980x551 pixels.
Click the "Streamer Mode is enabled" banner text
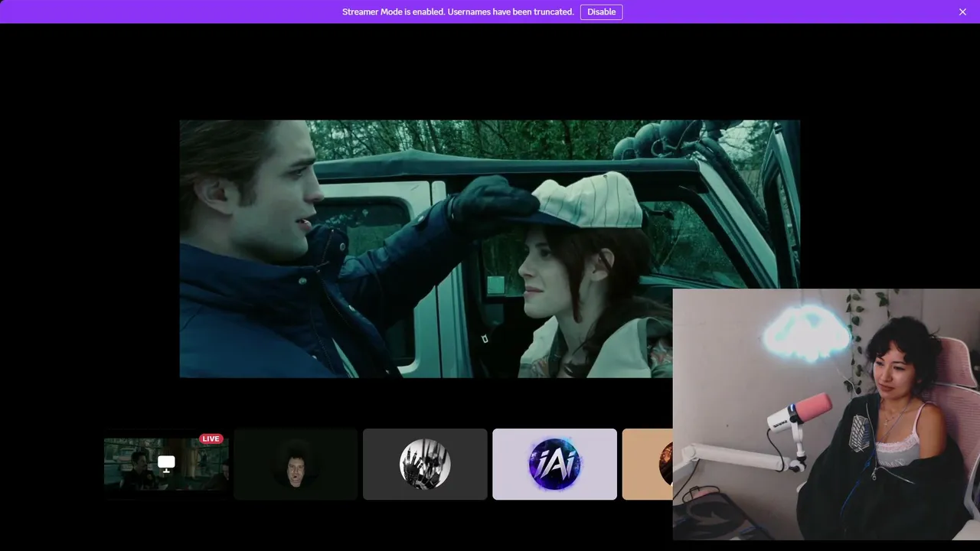coord(458,11)
